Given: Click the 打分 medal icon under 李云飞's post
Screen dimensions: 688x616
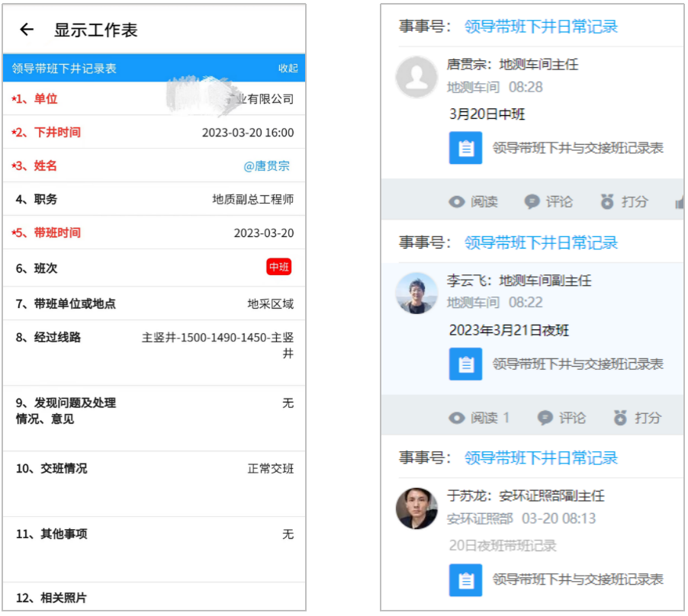Looking at the screenshot, I should tap(621, 418).
